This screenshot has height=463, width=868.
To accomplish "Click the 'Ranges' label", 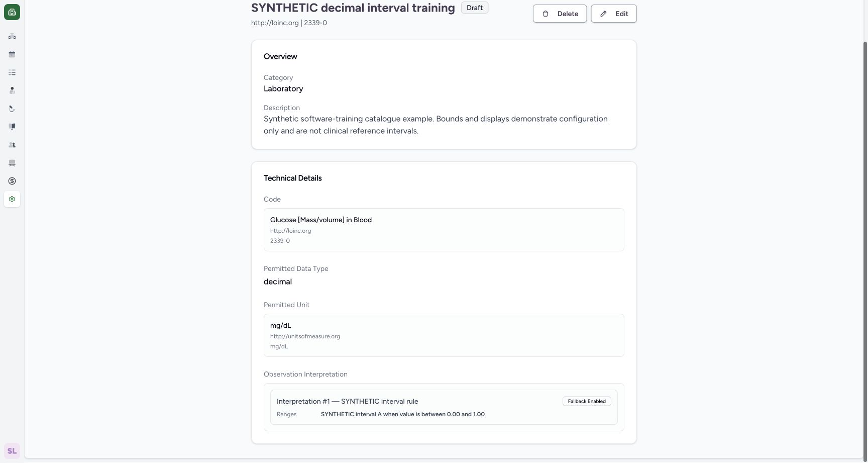I will point(286,414).
